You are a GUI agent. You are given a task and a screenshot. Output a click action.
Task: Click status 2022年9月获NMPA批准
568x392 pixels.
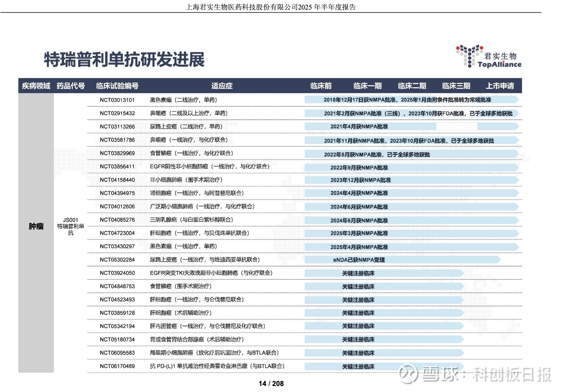[x=359, y=168]
